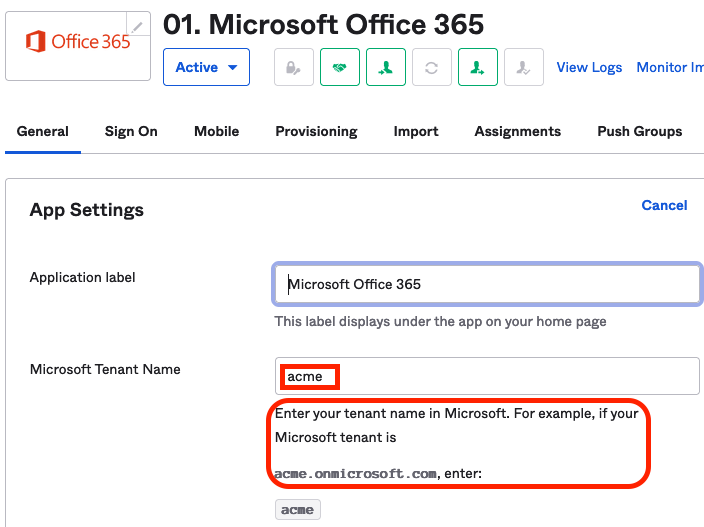Click the Application label text field
The width and height of the screenshot is (704, 527).
click(488, 284)
